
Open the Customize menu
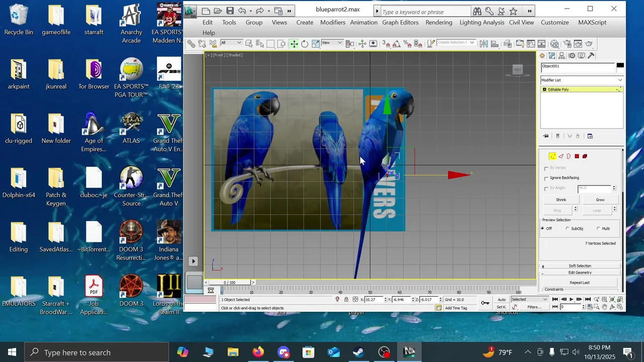555,23
